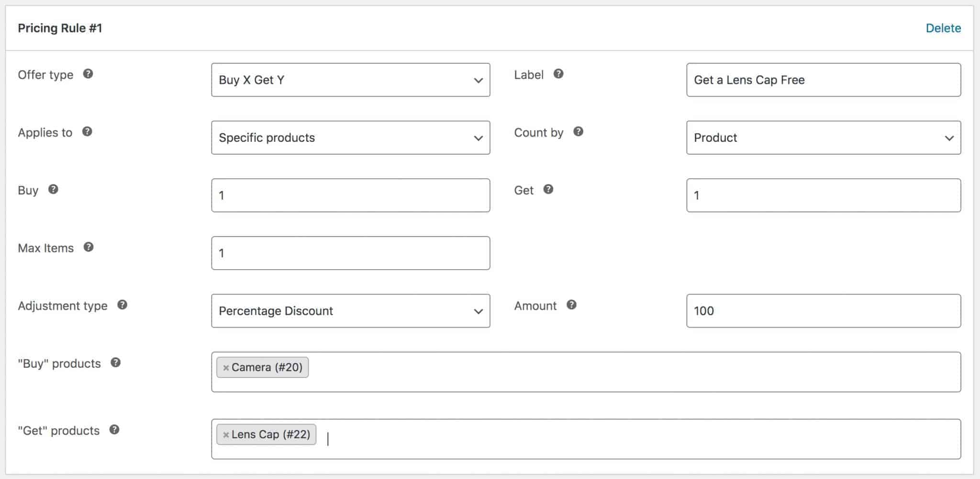Viewport: 980px width, 479px height.
Task: Remove Camera (#20) tag via x
Action: pyautogui.click(x=226, y=368)
